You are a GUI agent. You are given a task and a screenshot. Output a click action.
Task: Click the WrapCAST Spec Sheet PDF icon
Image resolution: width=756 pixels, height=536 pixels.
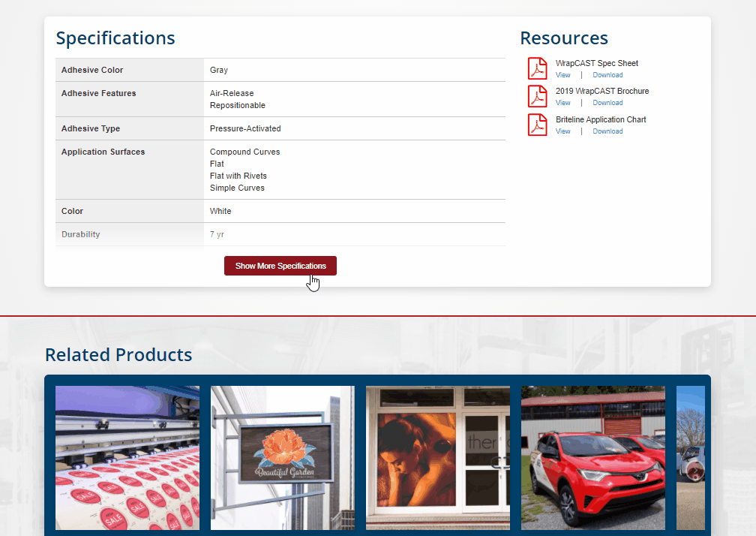(537, 68)
